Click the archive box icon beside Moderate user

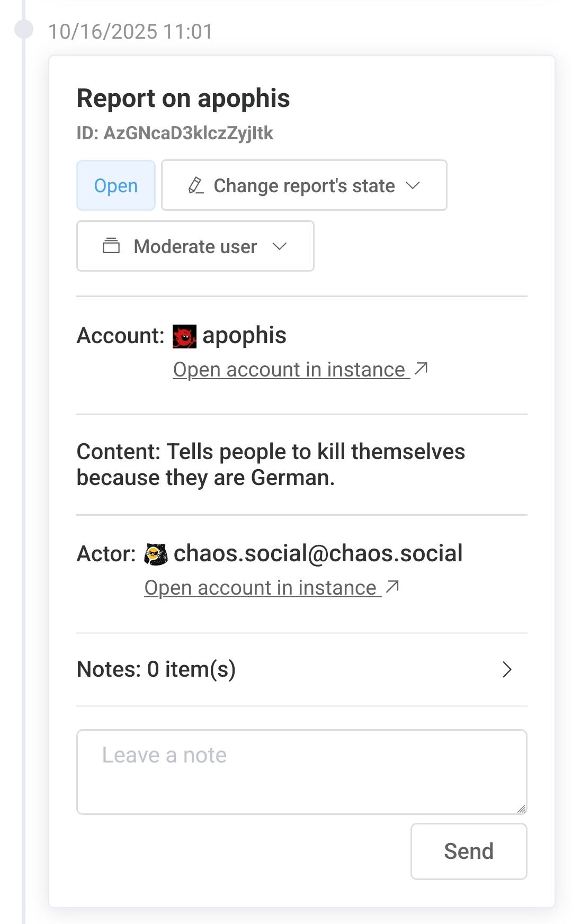point(111,246)
